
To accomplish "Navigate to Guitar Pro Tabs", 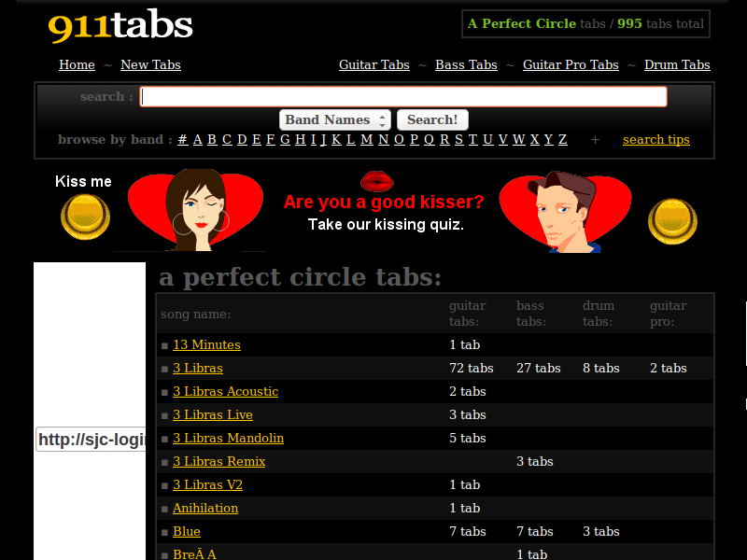I will point(571,65).
